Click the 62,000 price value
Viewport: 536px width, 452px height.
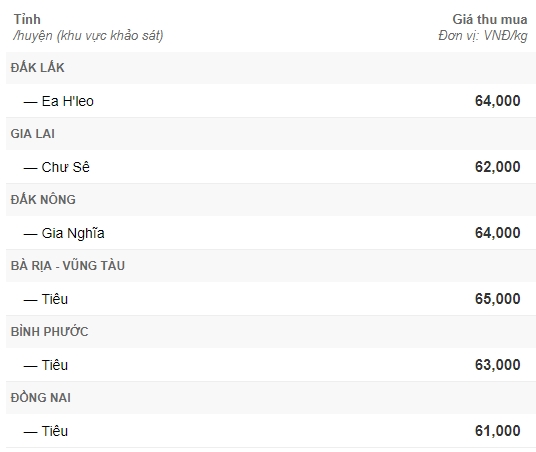click(x=497, y=167)
